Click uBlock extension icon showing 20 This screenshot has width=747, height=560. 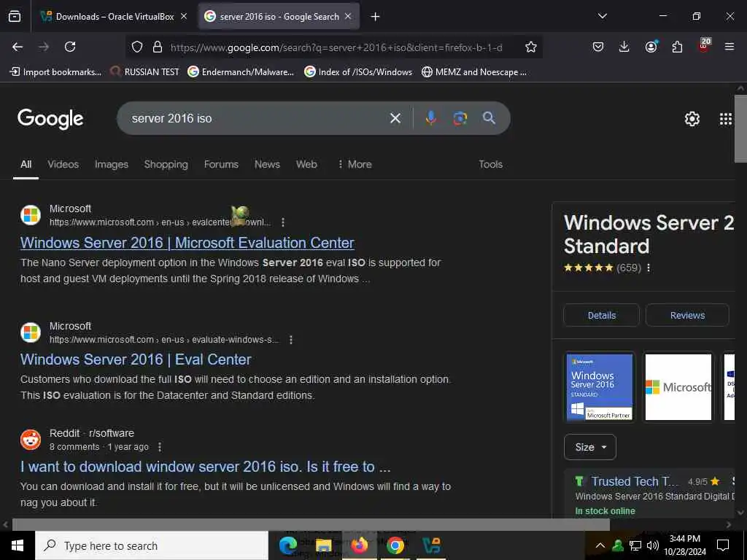[x=704, y=45]
